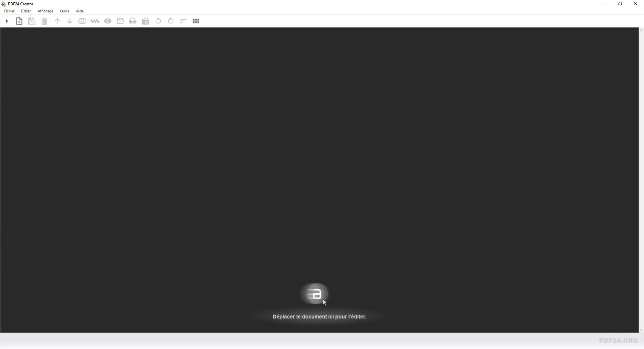Expand the toolbar play arrow
The height and width of the screenshot is (349, 644).
point(6,21)
